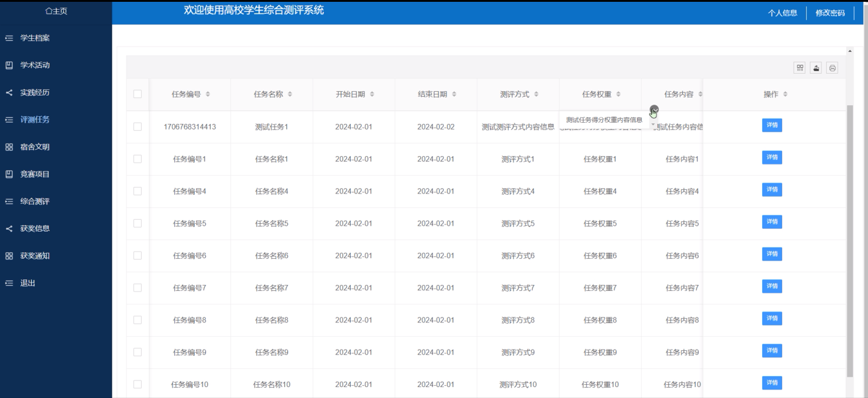Go to 主页 home in sidebar

point(56,12)
